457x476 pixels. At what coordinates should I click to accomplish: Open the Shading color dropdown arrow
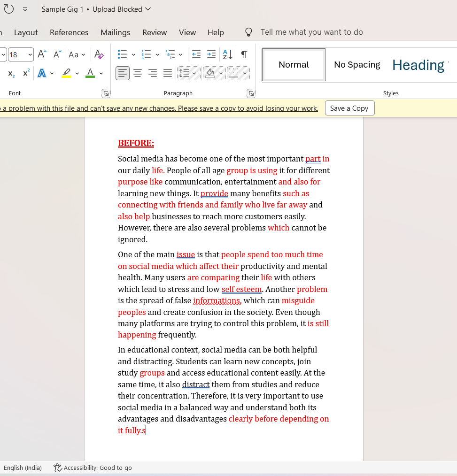coord(221,73)
